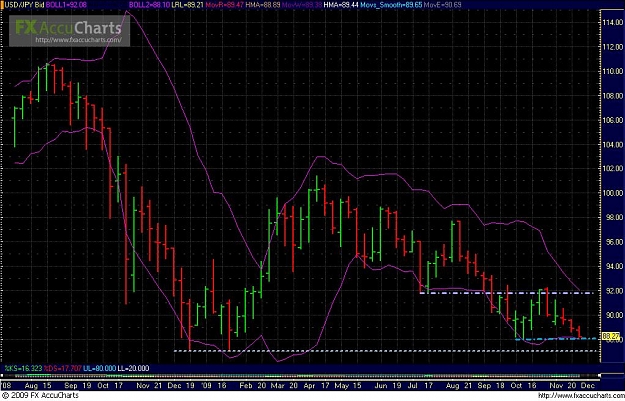The width and height of the screenshot is (625, 401).
Task: Select the BOLL1=92.08 indicator label
Action: click(65, 4)
